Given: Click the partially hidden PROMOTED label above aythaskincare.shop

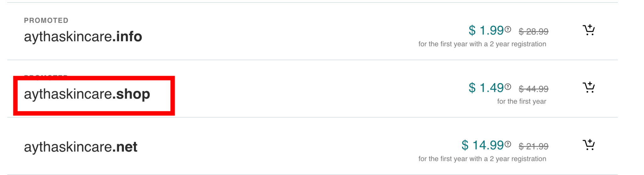Looking at the screenshot, I should coord(46,76).
